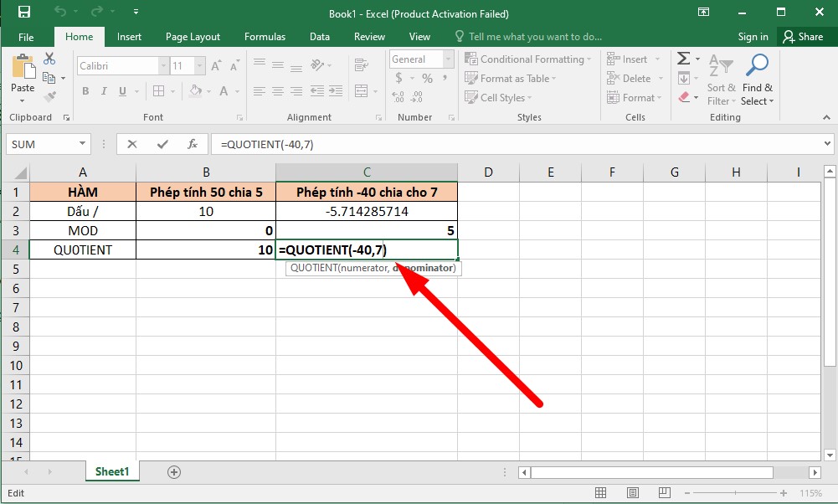Apply italic formatting
The image size is (838, 504).
click(x=103, y=91)
